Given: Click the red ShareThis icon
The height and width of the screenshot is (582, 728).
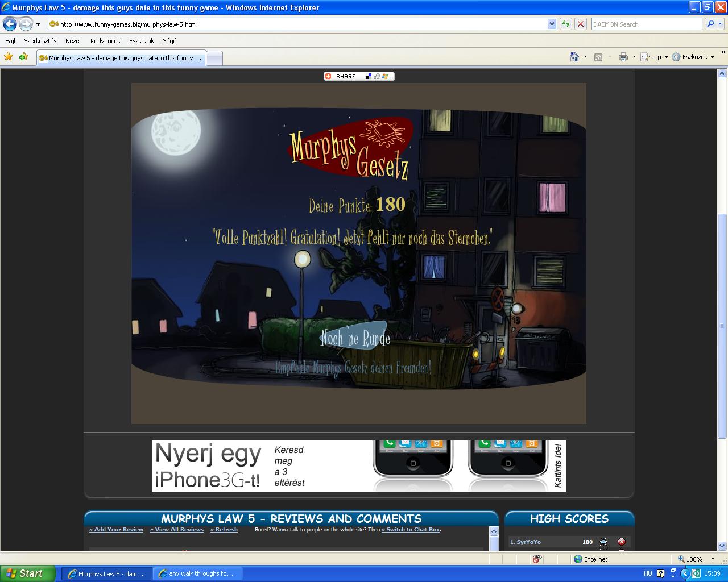Looking at the screenshot, I should click(328, 76).
